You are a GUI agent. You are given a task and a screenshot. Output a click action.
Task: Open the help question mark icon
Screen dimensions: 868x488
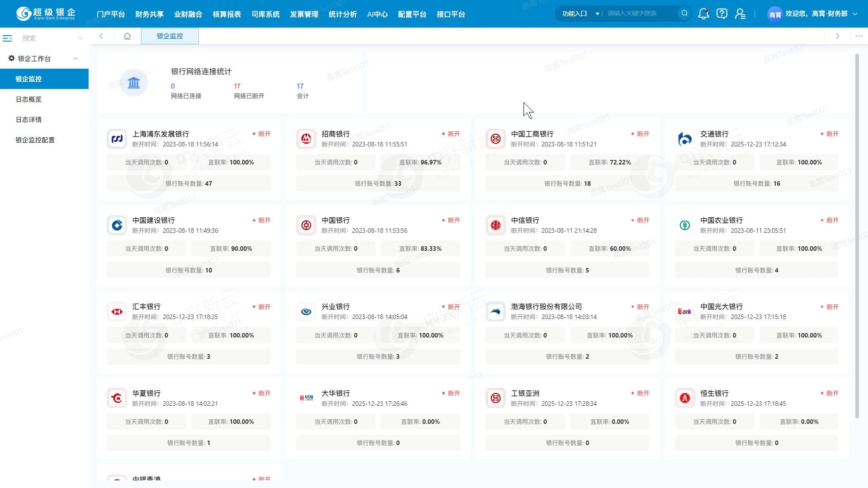pos(722,14)
